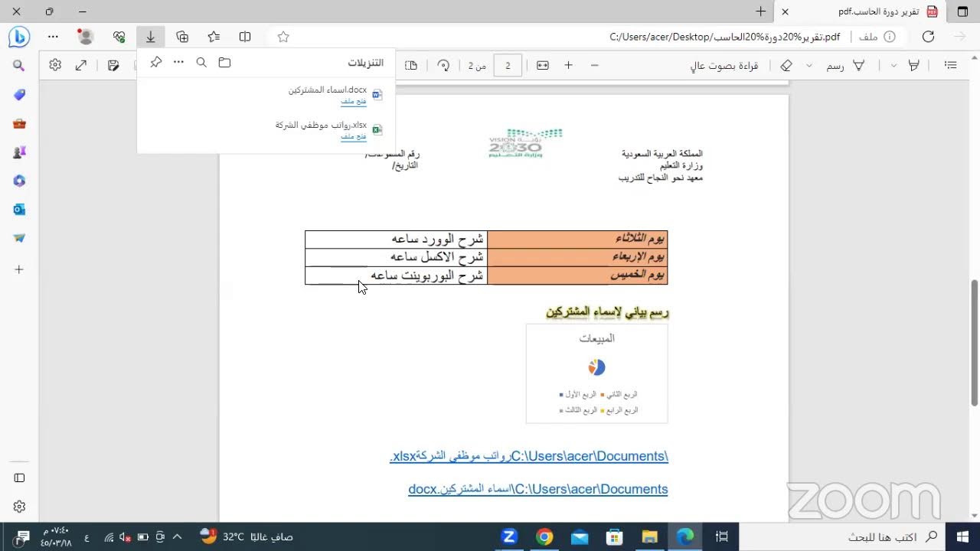This screenshot has width=980, height=551.
Task: Open the PDF table of contents
Action: click(951, 65)
